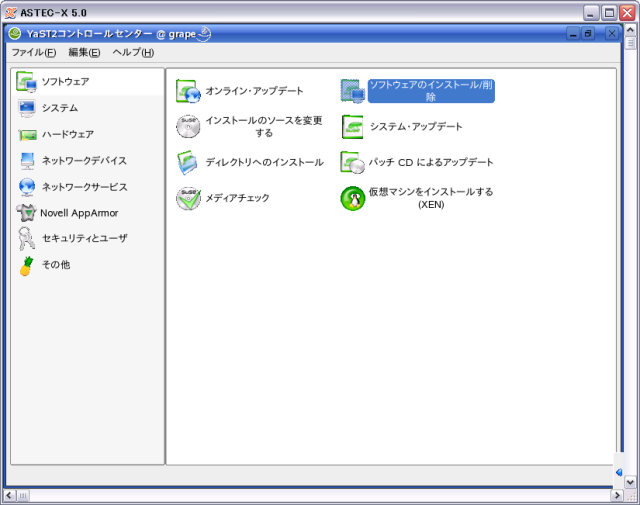Select the その他 pineapple category
640x505 pixels.
click(x=55, y=265)
